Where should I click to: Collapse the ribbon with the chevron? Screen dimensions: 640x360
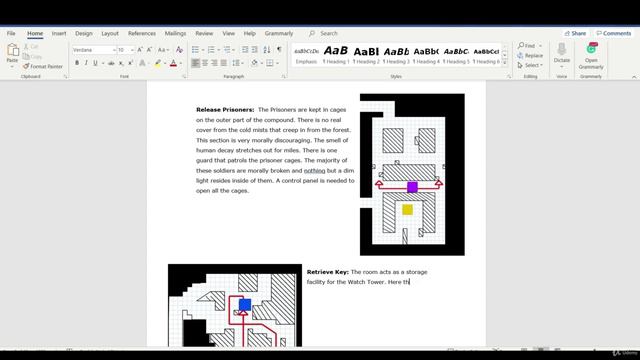pyautogui.click(x=634, y=77)
